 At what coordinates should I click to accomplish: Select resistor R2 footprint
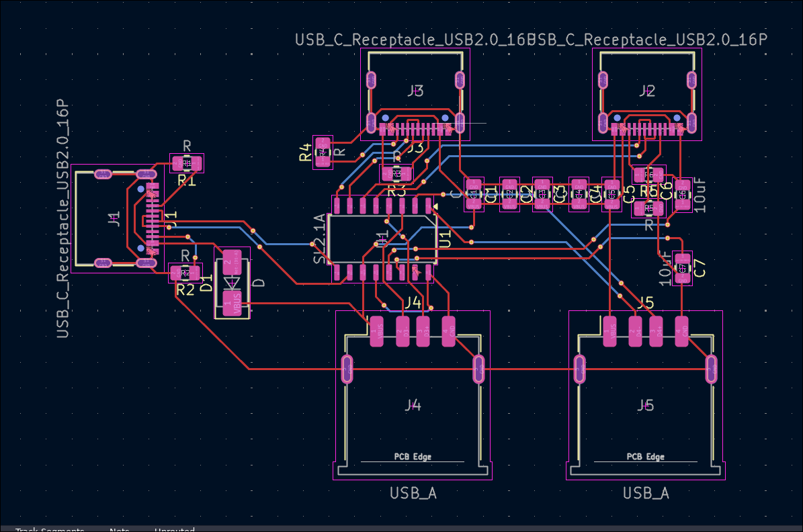click(184, 273)
